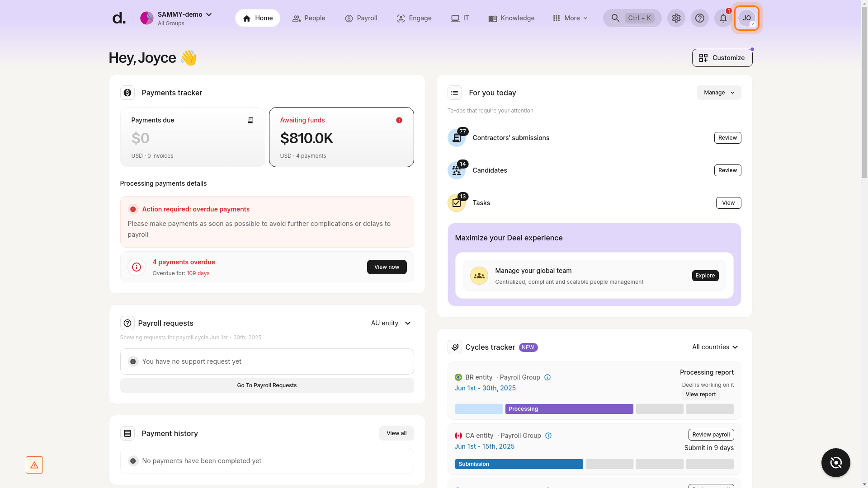
Task: Review Candidates
Action: [x=727, y=170]
